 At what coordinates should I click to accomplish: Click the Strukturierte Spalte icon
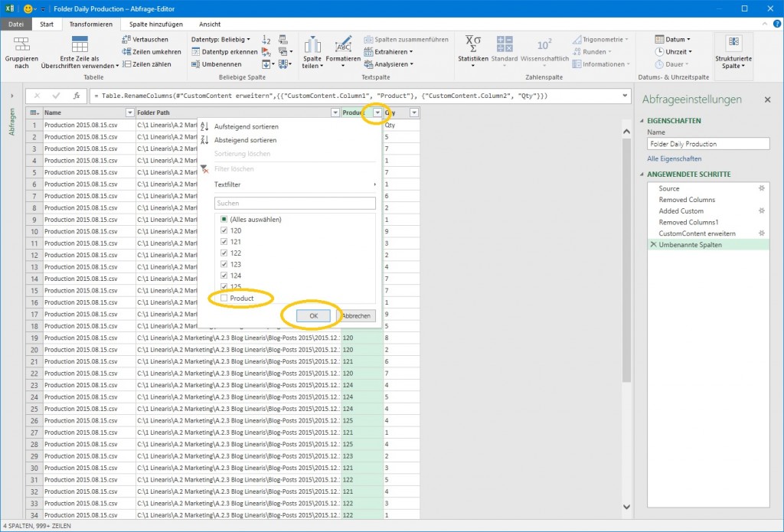pyautogui.click(x=733, y=43)
